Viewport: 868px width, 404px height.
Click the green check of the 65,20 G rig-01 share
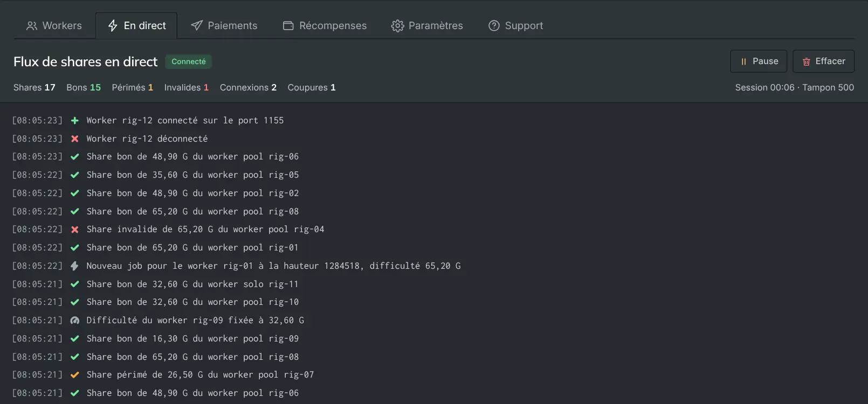pyautogui.click(x=75, y=248)
